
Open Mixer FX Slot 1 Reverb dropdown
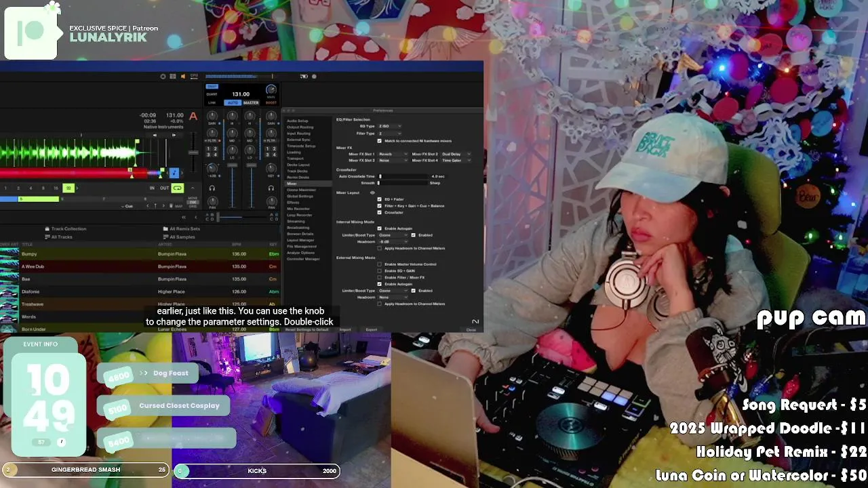click(x=393, y=154)
